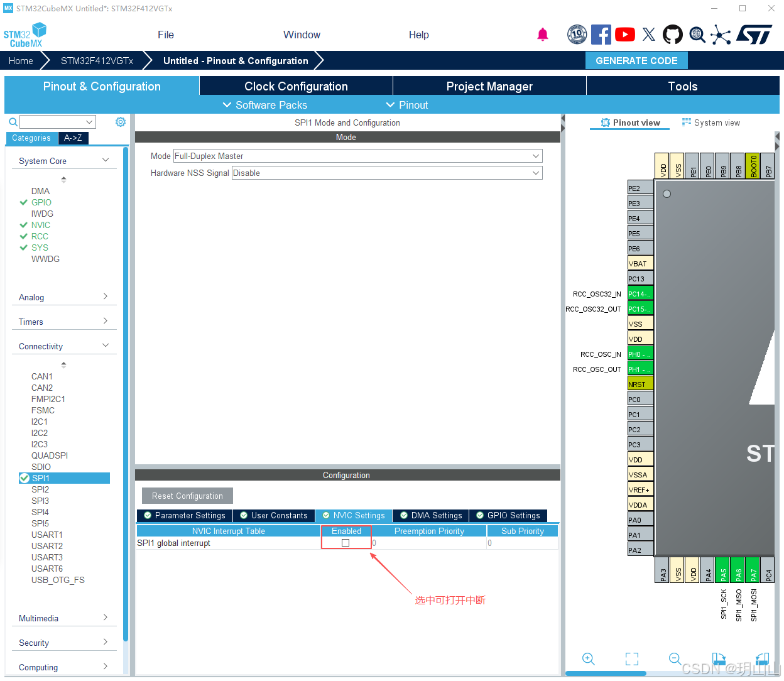Fit the chip to the view frame

point(632,658)
